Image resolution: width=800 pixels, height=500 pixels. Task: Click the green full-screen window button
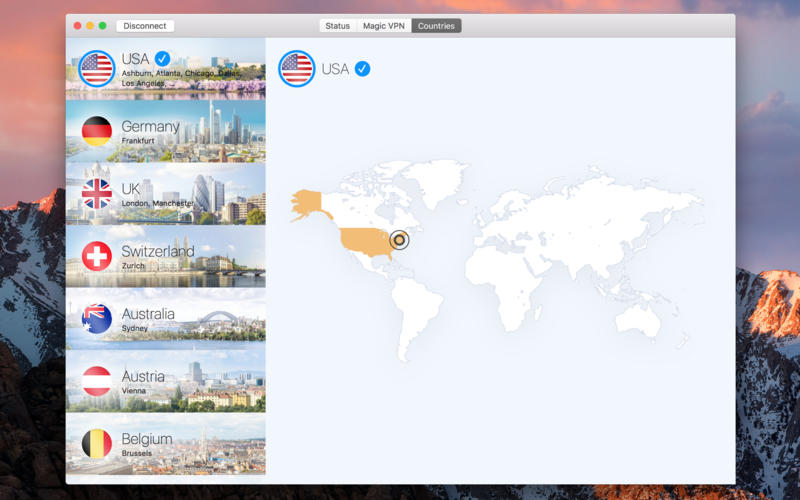pyautogui.click(x=102, y=26)
